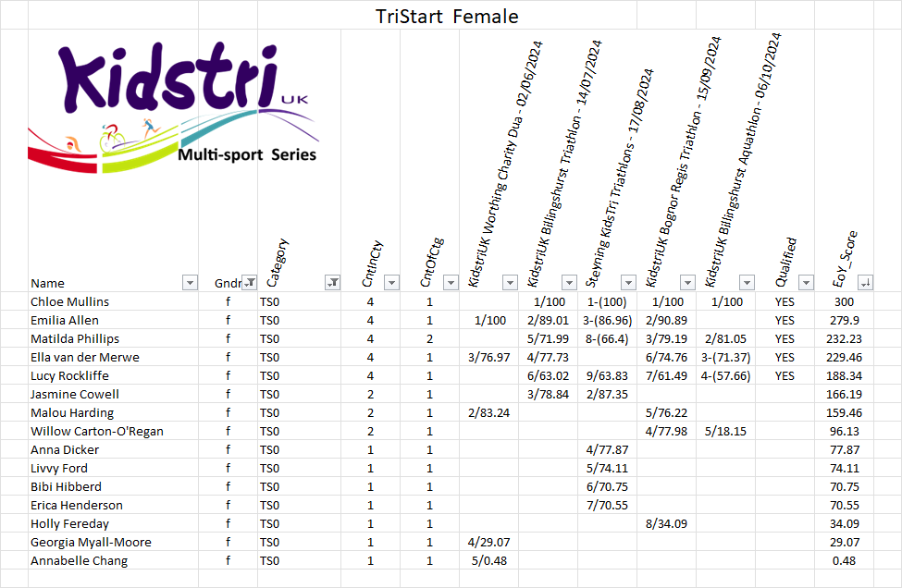Open the active Gndr filter button

click(248, 283)
